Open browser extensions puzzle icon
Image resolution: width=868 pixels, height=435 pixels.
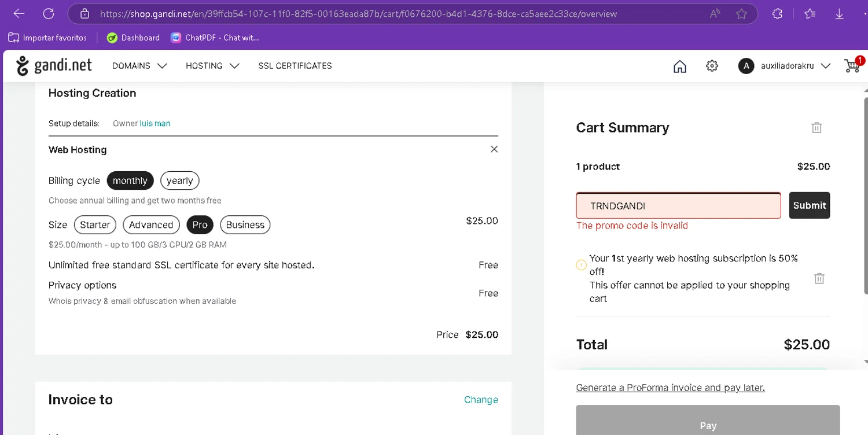click(777, 14)
